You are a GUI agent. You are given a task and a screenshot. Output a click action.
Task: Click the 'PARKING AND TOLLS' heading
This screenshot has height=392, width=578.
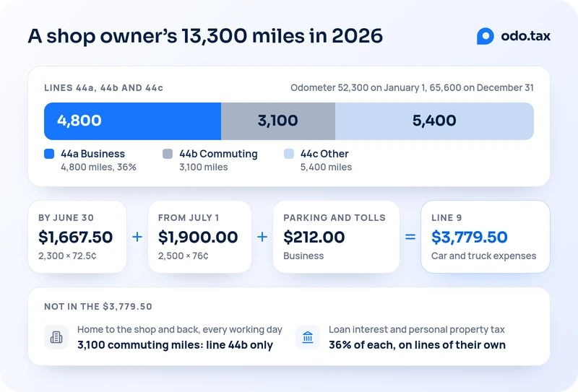(x=335, y=218)
